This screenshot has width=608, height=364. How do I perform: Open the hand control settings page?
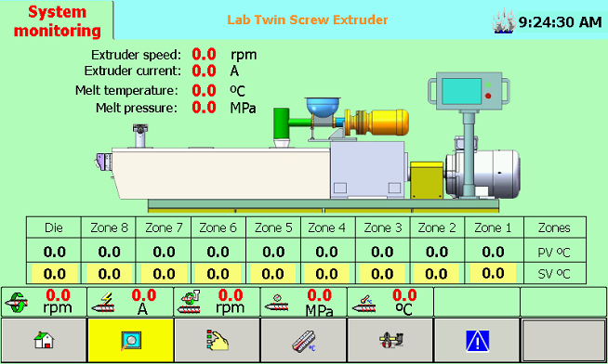click(x=218, y=341)
